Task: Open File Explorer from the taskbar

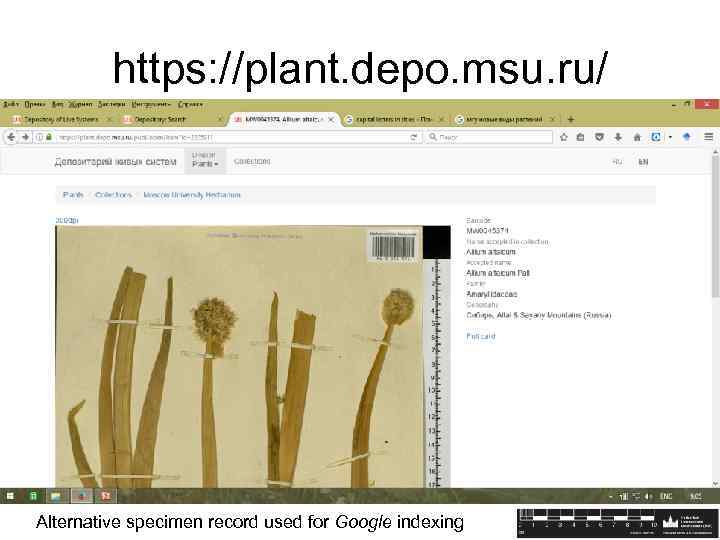Action: pyautogui.click(x=56, y=496)
